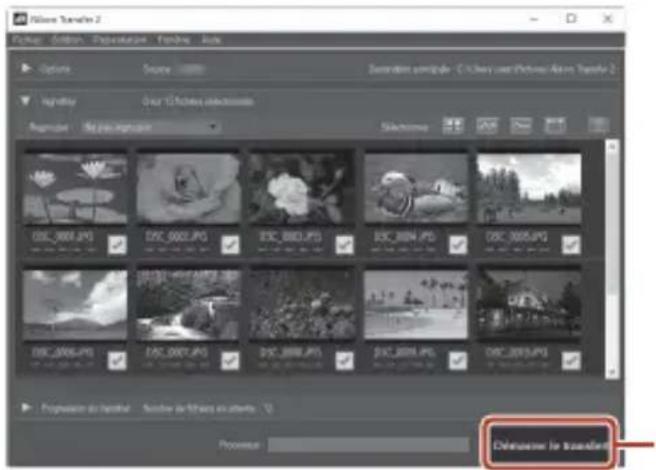Click the thumbnail list vertical scrollbar
This screenshot has height=470, width=656.
coord(612,259)
